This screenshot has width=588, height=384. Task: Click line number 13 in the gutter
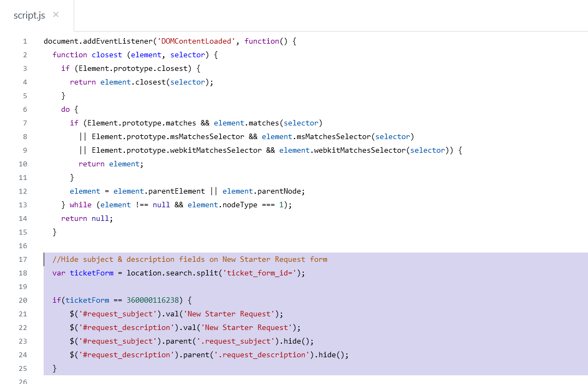tap(23, 205)
